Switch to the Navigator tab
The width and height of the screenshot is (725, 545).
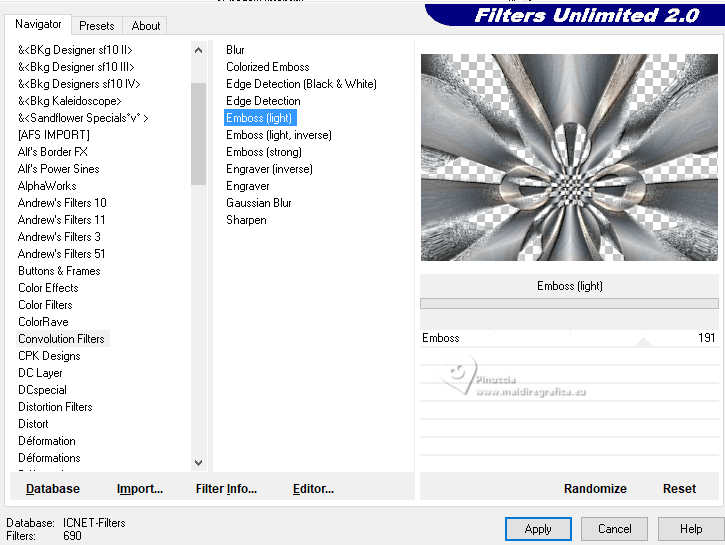pos(38,24)
